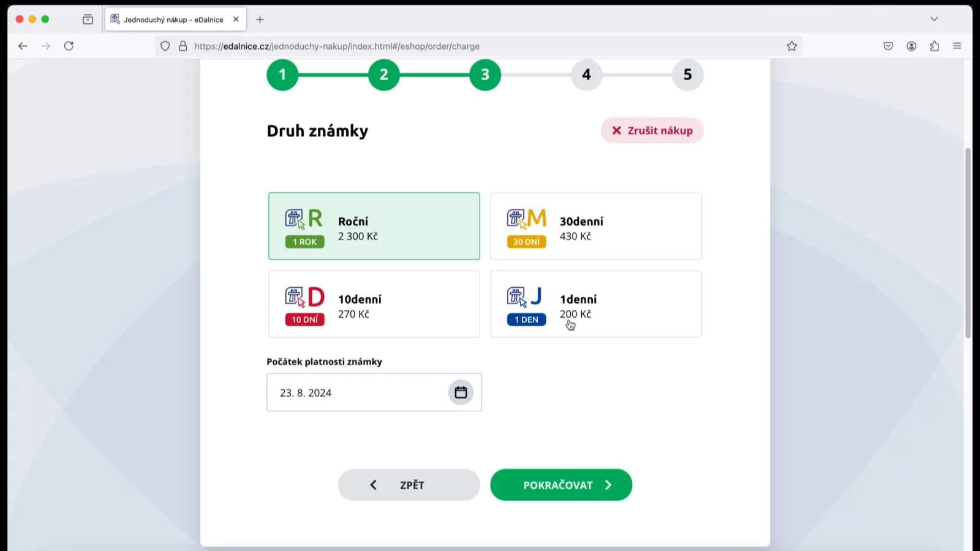Select the Jednoduchý nákup - eDalnice tab
This screenshot has width=980, height=551.
coord(175,20)
